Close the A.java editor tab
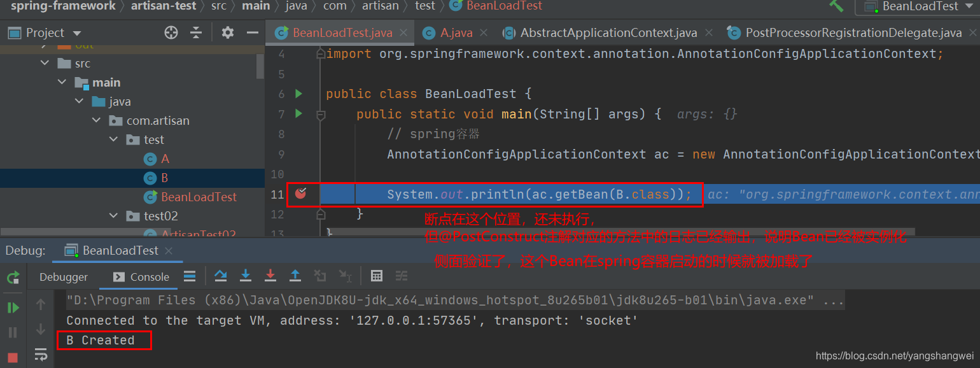 tap(485, 32)
